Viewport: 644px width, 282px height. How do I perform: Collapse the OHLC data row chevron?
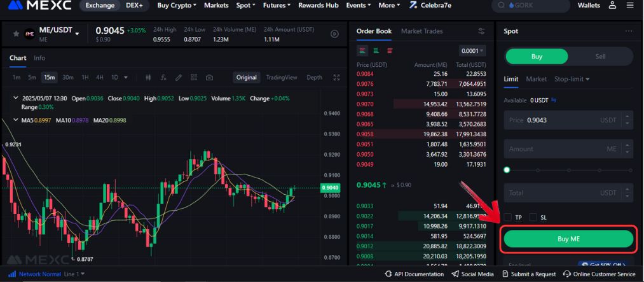[x=16, y=98]
